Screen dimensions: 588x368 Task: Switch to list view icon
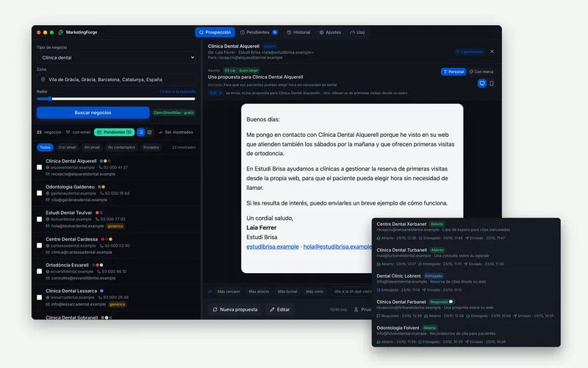(x=140, y=132)
